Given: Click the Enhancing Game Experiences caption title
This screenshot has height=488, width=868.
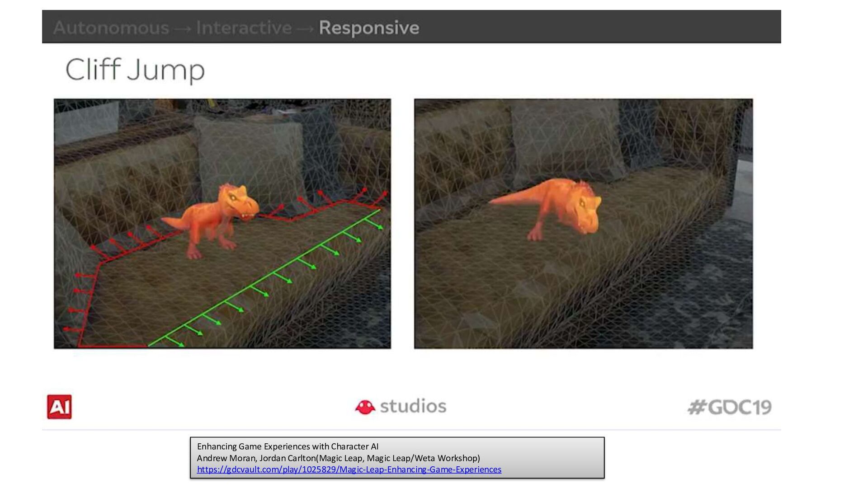Looking at the screenshot, I should 288,446.
